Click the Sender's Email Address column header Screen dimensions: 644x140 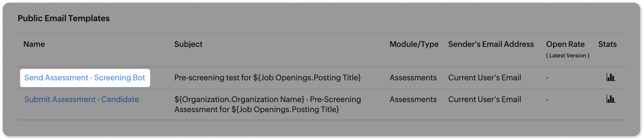(491, 44)
